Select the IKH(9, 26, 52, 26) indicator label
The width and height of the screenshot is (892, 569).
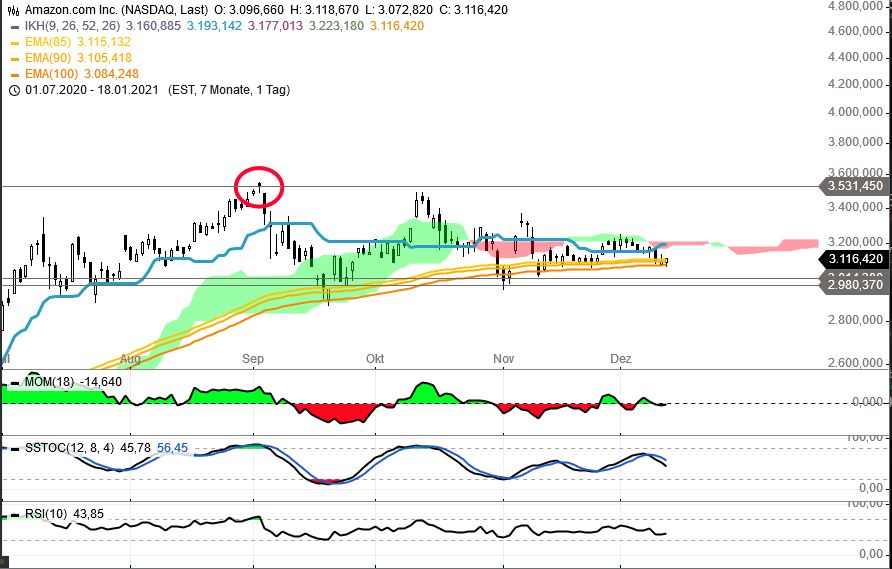point(73,26)
